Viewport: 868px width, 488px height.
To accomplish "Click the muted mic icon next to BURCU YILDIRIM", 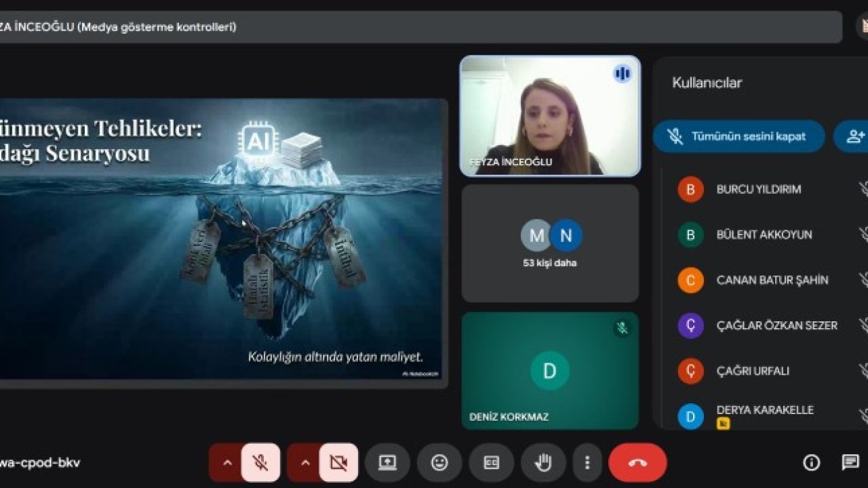I will tap(862, 189).
